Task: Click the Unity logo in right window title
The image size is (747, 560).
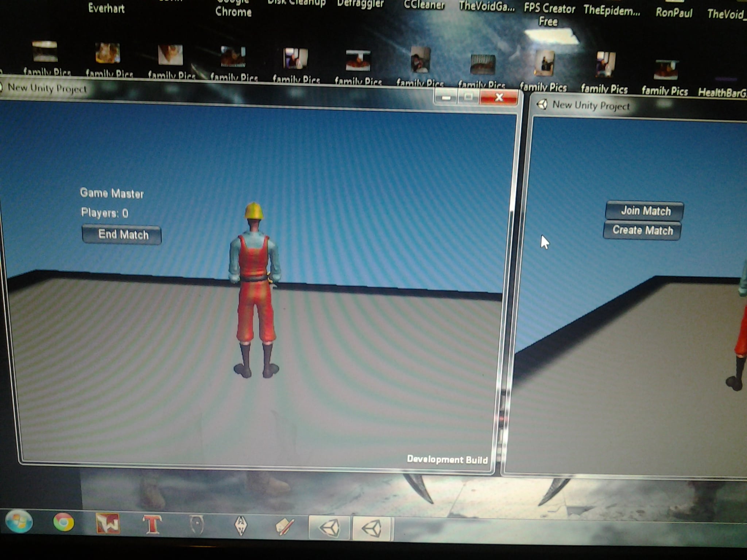Action: (x=542, y=105)
